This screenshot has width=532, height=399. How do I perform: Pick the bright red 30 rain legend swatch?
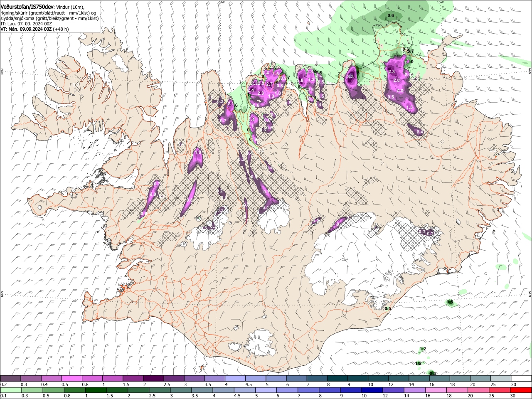pos(521,390)
